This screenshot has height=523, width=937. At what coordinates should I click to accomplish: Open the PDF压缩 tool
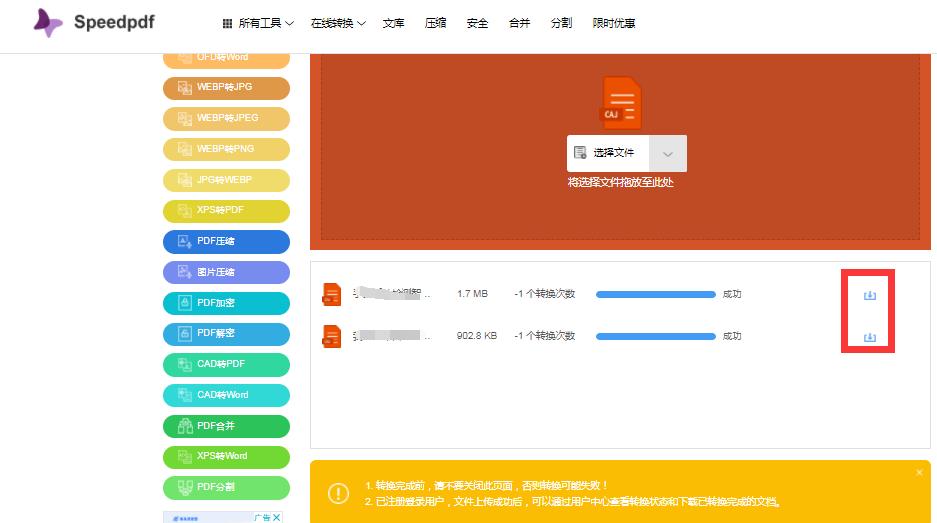click(x=226, y=241)
